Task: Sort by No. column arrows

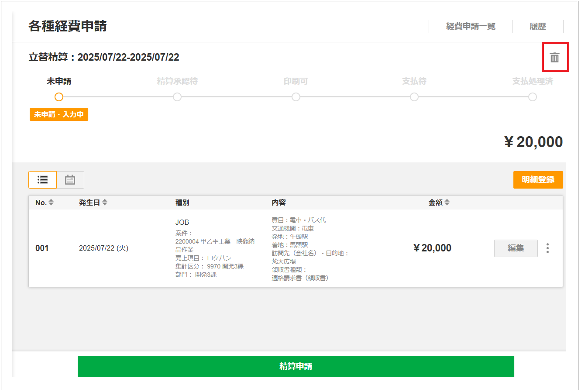Action: 51,203
